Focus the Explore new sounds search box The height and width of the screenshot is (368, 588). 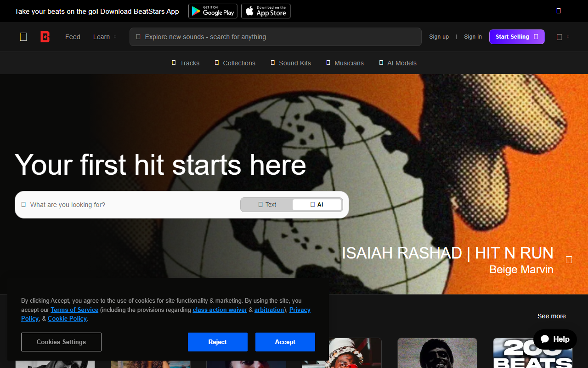coord(276,37)
